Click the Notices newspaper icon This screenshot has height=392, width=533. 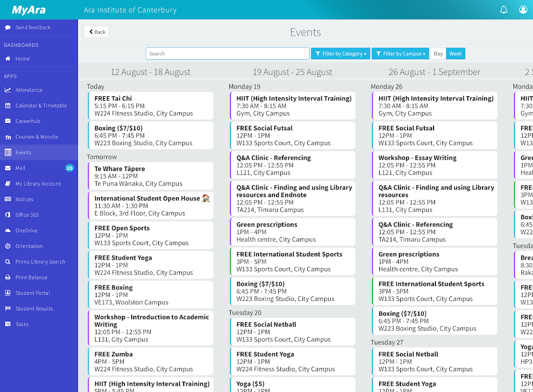(7, 199)
